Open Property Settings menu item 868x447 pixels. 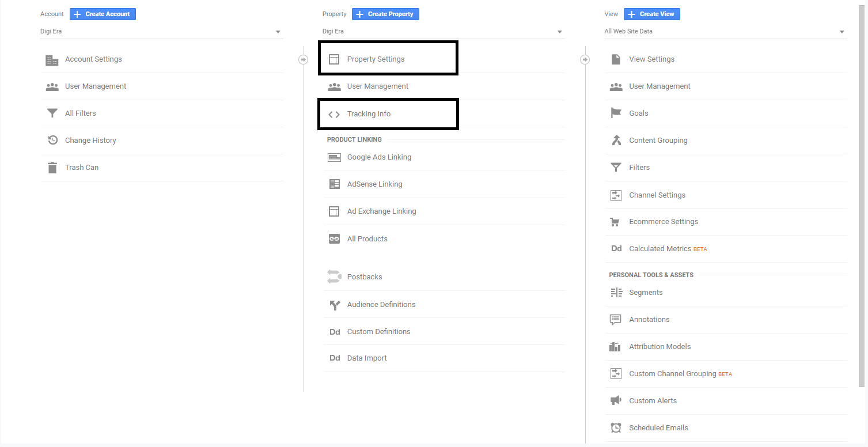click(x=376, y=59)
